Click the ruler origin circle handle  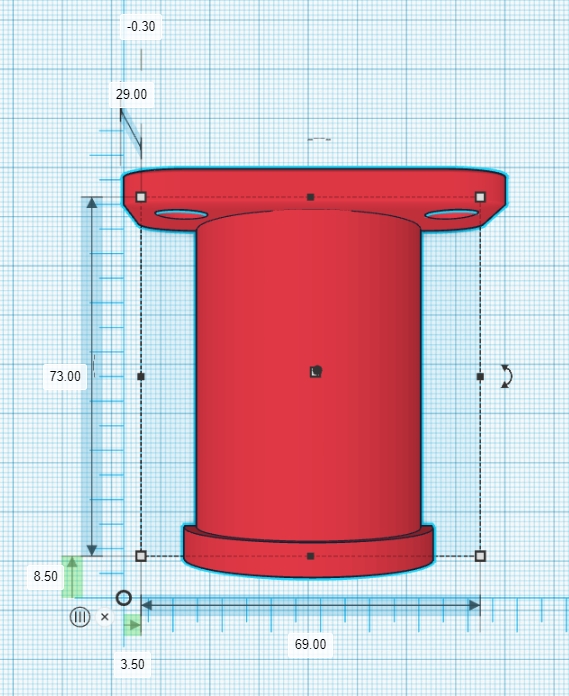coord(124,598)
